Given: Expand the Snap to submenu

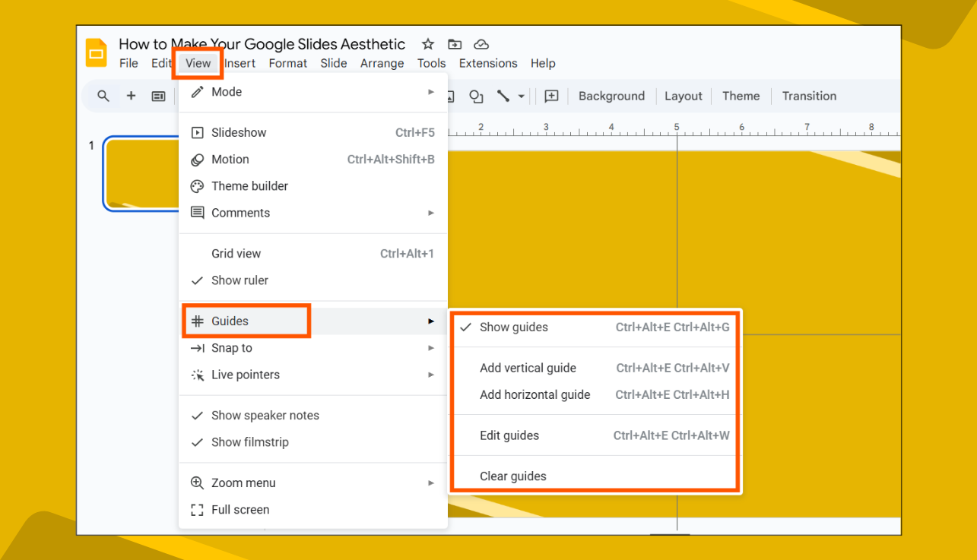Looking at the screenshot, I should click(x=230, y=347).
